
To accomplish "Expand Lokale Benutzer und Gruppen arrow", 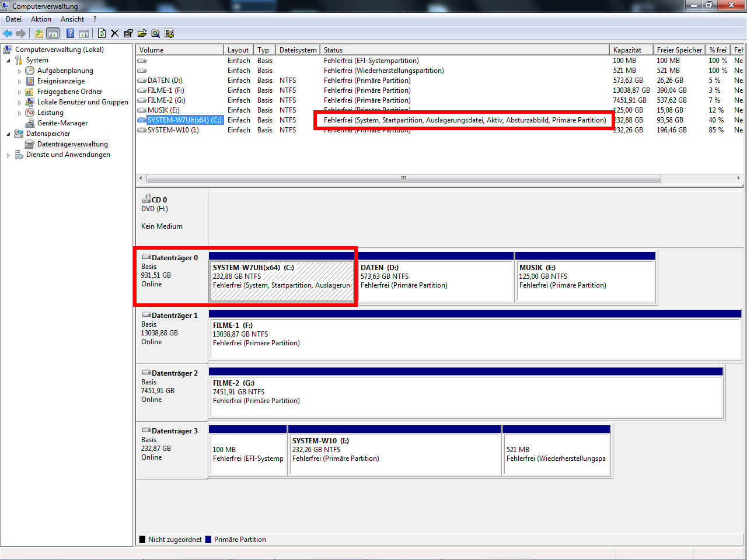I will tap(19, 103).
